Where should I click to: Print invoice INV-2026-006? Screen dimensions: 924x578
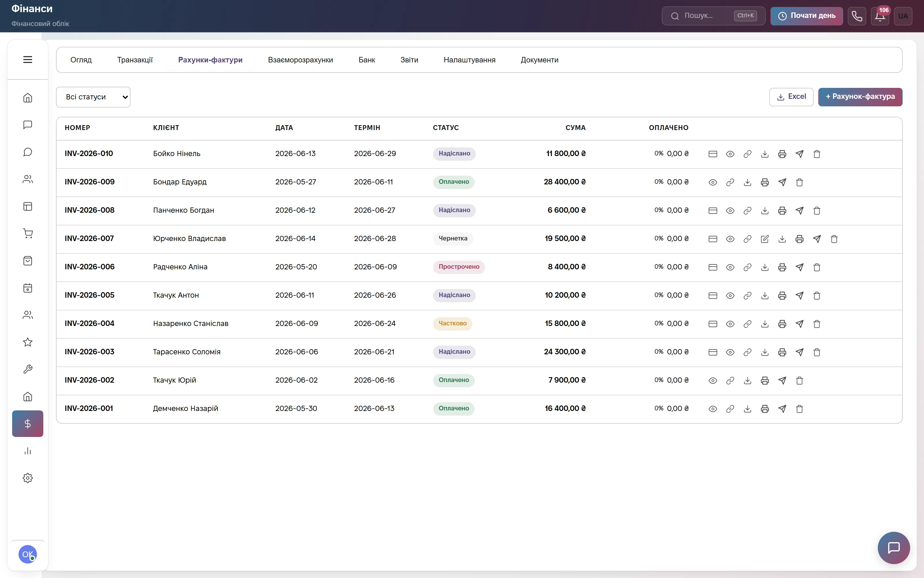pyautogui.click(x=782, y=267)
